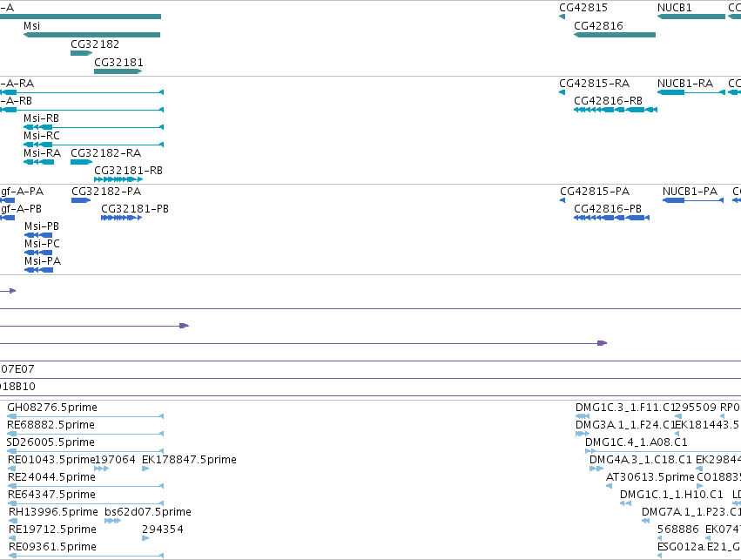Click the RE09361.5prime EST label
This screenshot has height=560, width=741.
[52, 547]
